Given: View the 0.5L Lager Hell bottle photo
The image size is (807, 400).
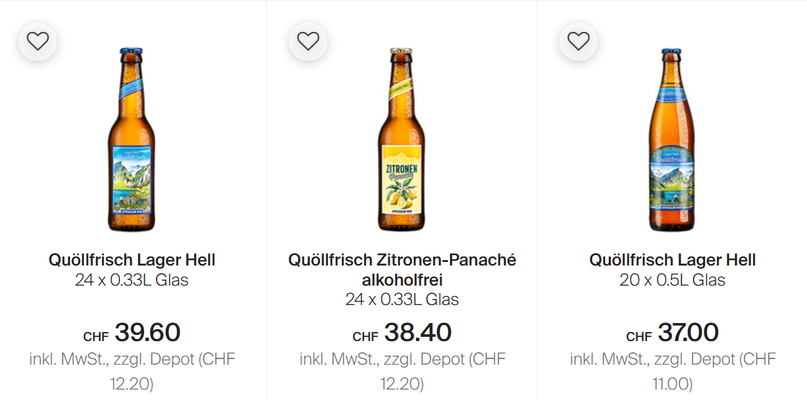Looking at the screenshot, I should (672, 138).
